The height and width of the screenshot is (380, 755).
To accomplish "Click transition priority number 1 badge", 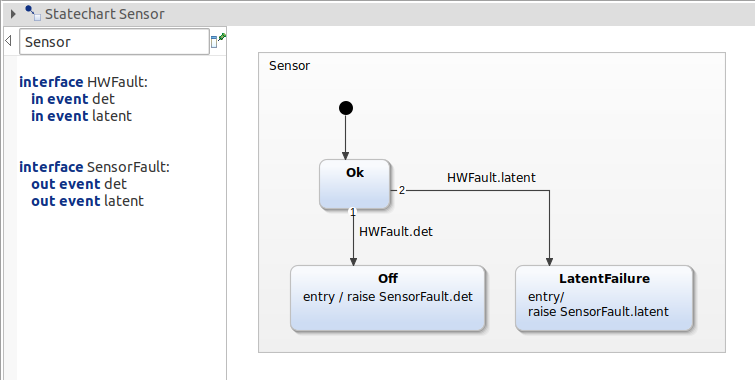I will 353,212.
